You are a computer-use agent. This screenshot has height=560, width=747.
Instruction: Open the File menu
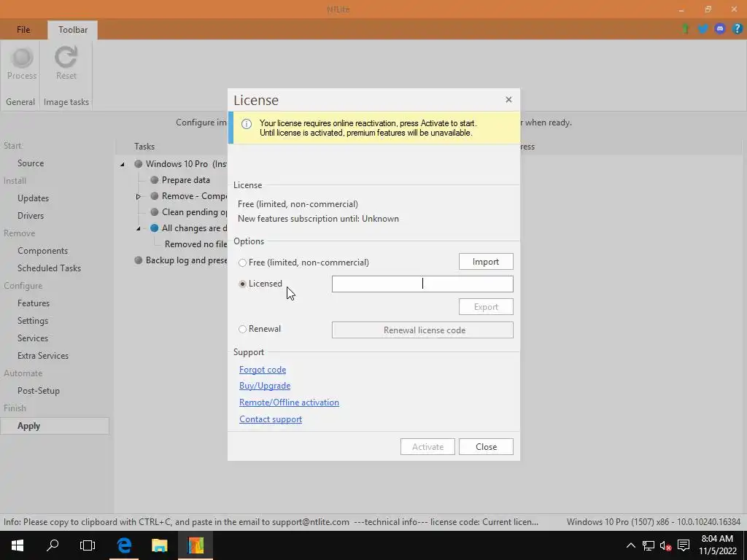[x=23, y=29]
